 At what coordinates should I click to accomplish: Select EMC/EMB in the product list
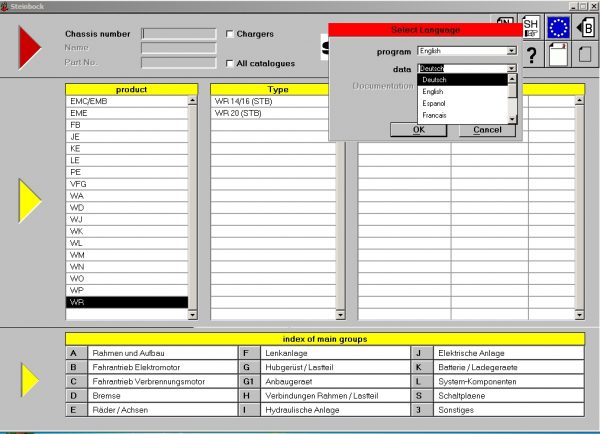[127, 101]
